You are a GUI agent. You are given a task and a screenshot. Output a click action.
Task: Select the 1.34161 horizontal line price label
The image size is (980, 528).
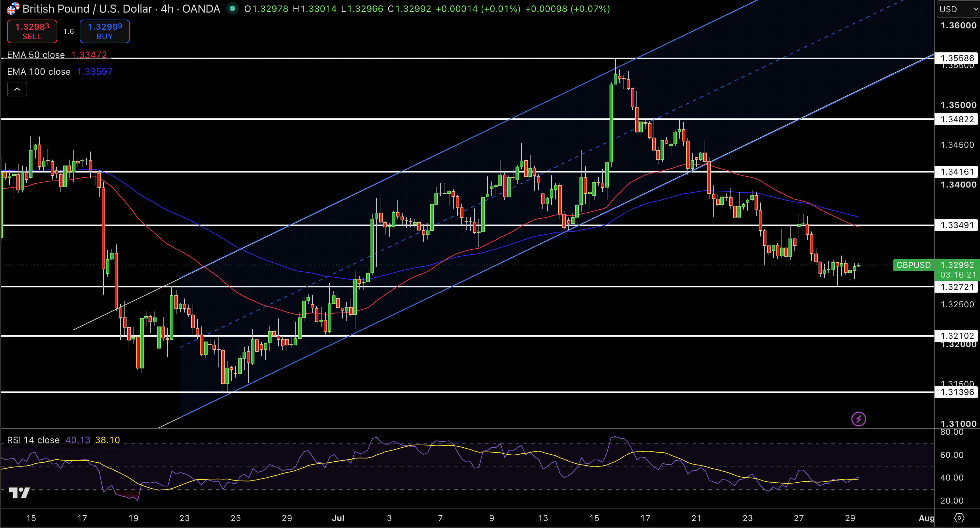pos(957,172)
